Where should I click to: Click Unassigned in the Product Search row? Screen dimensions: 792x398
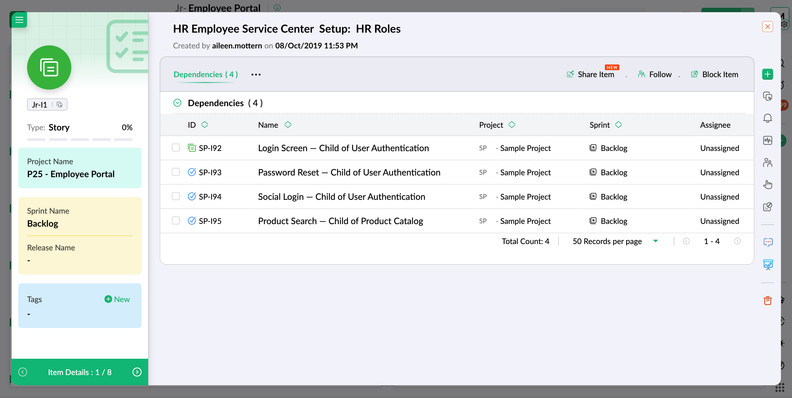(719, 221)
